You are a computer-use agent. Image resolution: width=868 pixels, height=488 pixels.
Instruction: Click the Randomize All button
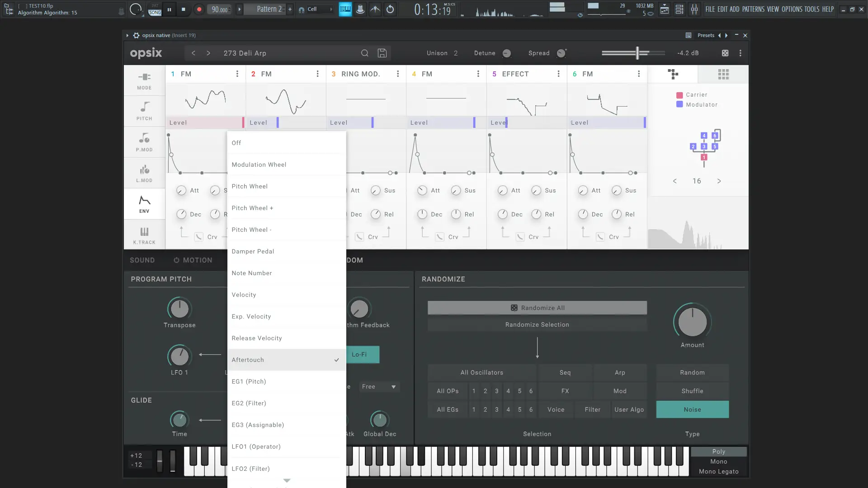[x=537, y=308]
